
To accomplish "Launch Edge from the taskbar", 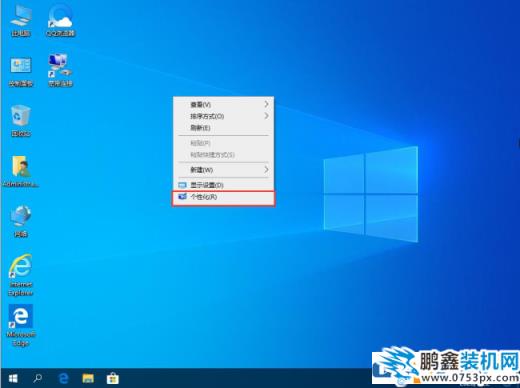I will [x=63, y=378].
